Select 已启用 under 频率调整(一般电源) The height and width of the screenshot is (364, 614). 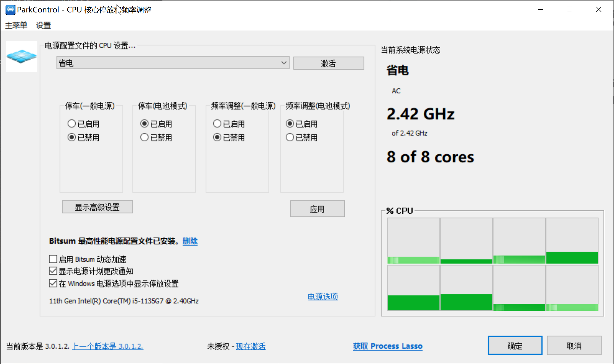point(217,123)
